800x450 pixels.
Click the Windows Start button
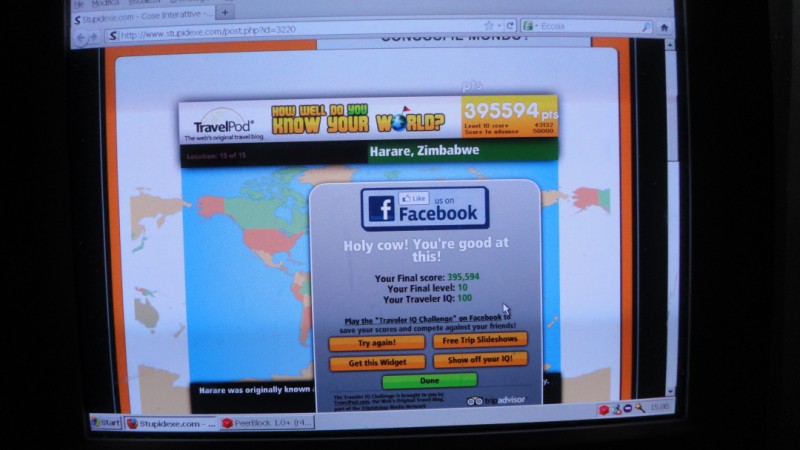coord(106,422)
